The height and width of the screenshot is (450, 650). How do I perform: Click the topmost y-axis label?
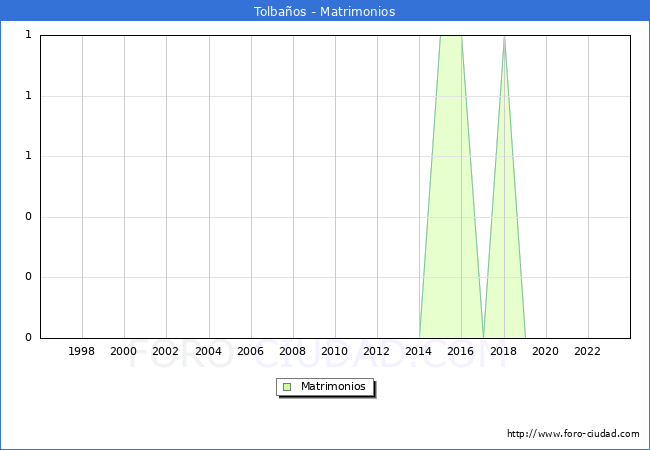point(28,36)
